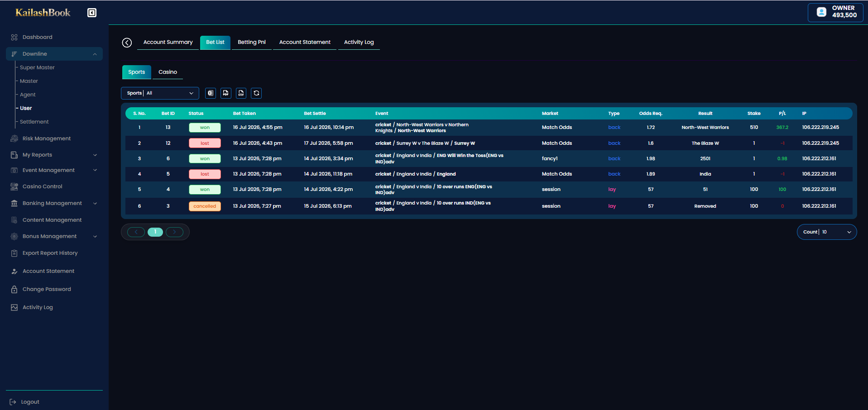Expand the Event Management chevron

pyautogui.click(x=95, y=170)
